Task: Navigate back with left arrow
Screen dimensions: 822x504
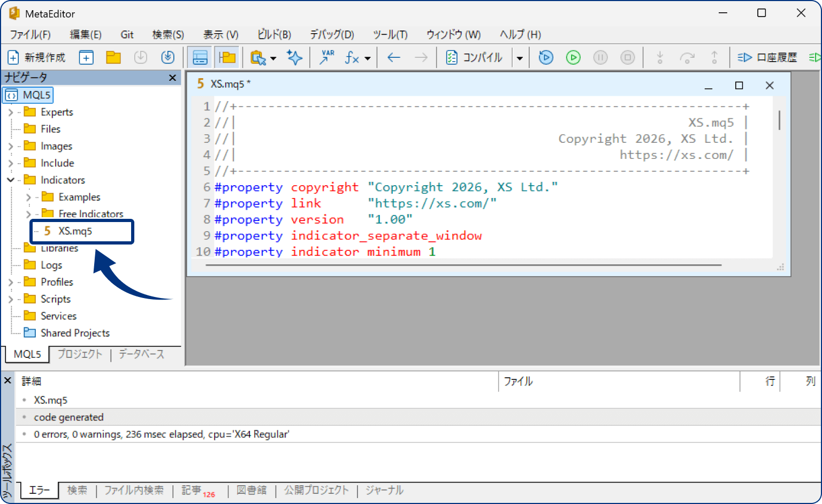Action: [x=394, y=57]
